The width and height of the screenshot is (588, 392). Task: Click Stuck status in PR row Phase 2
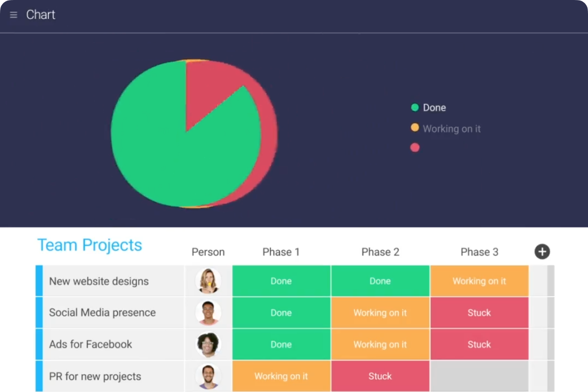(x=380, y=376)
